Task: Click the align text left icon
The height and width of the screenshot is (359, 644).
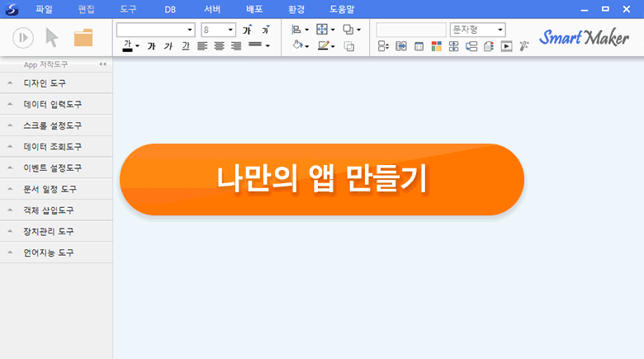Action: tap(203, 46)
